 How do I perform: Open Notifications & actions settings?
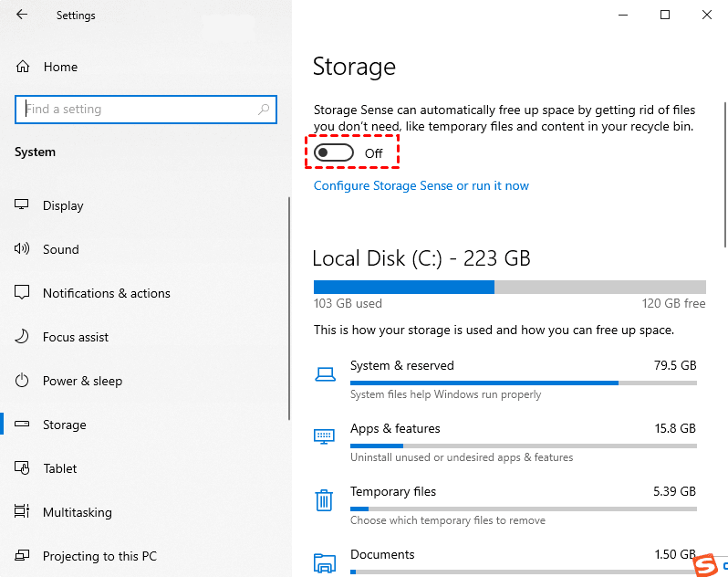(106, 293)
